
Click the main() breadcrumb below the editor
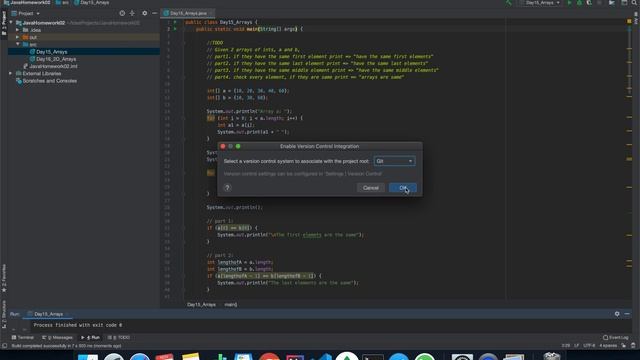point(231,304)
